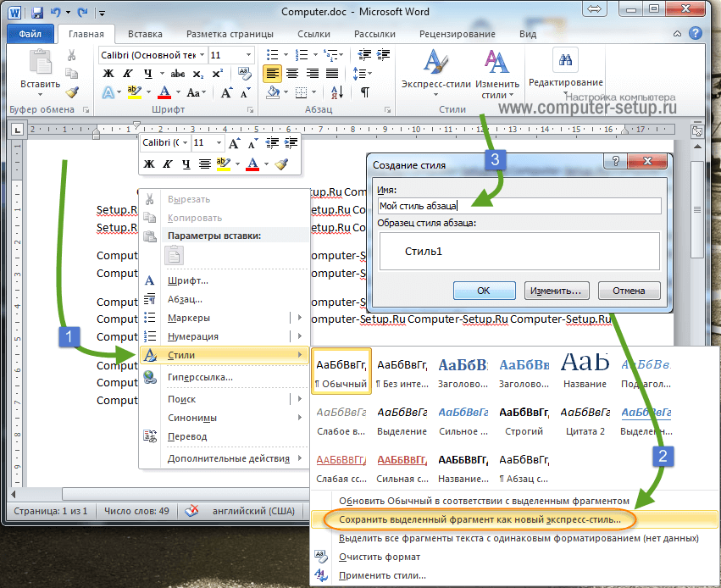Switch to the Вставка ribbon tab
Screen dimensions: 721x588
(x=145, y=34)
